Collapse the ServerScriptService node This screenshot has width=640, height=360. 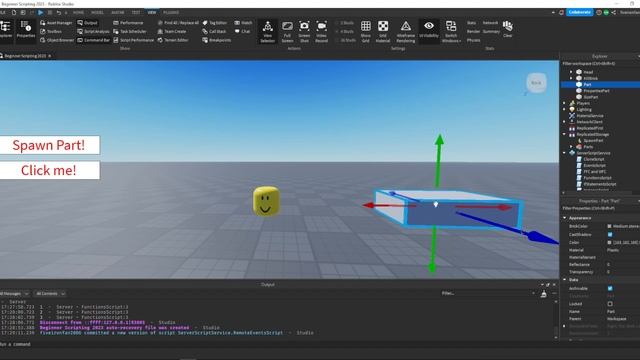[x=564, y=153]
